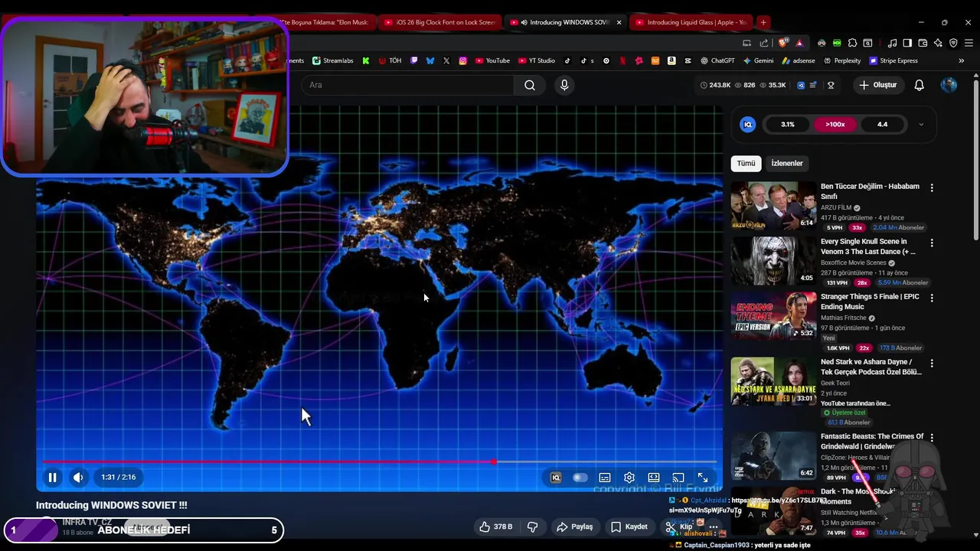980x551 pixels.
Task: Open Ned Stark ve Ashara Dayne video title
Action: click(x=871, y=367)
